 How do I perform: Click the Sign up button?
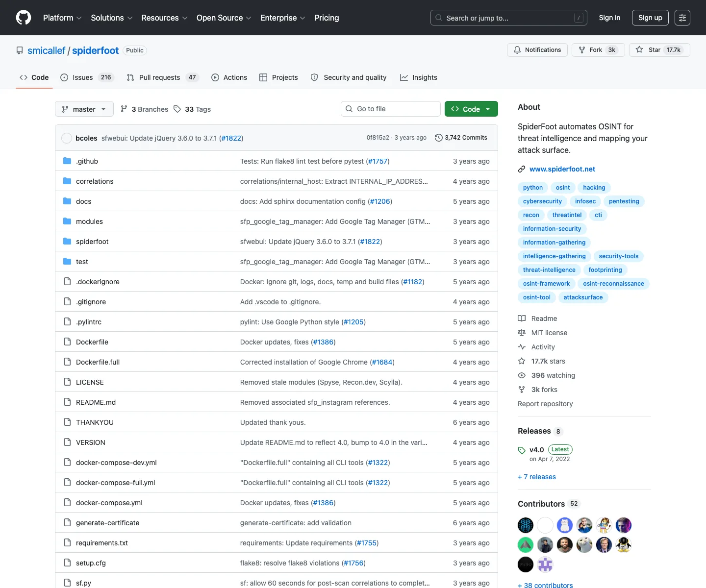[x=650, y=18]
